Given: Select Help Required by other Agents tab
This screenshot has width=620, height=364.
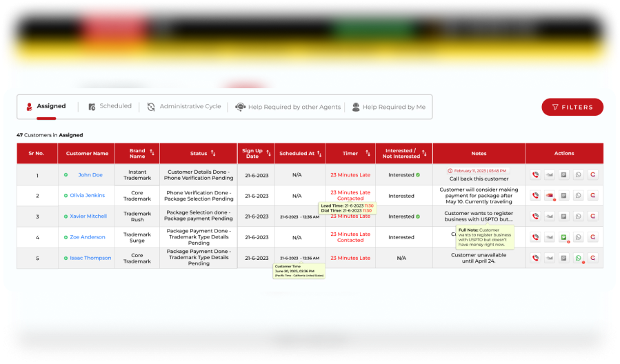Looking at the screenshot, I should click(x=288, y=108).
